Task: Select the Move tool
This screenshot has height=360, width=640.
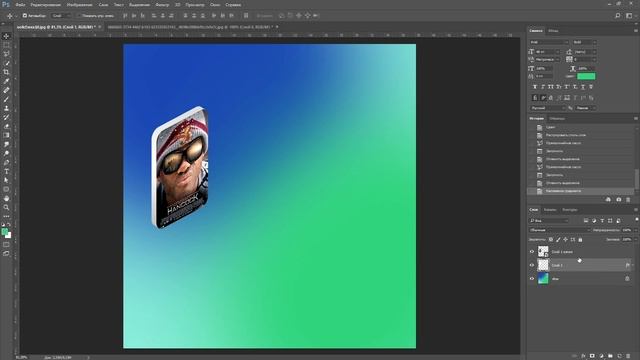Action: pyautogui.click(x=6, y=36)
